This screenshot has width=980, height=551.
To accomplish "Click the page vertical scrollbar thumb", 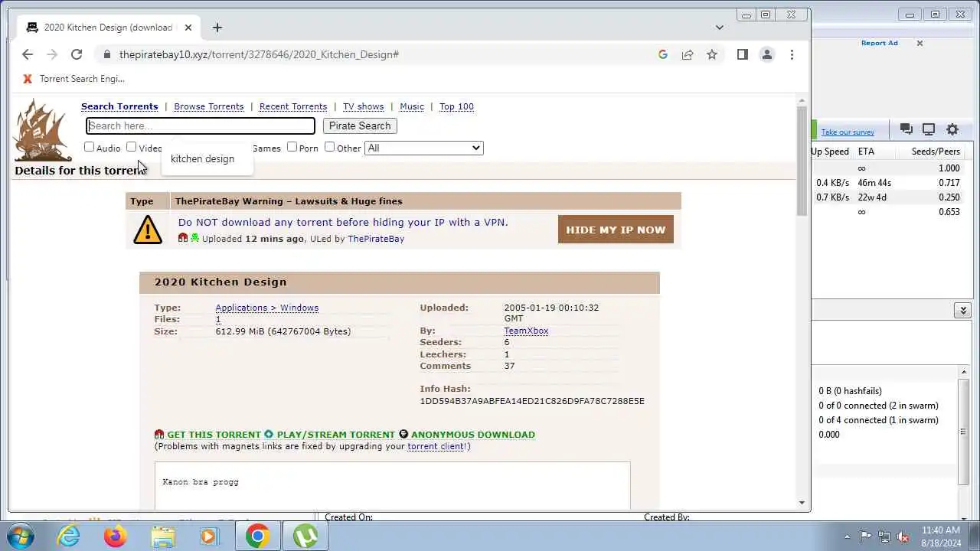I will (802, 161).
